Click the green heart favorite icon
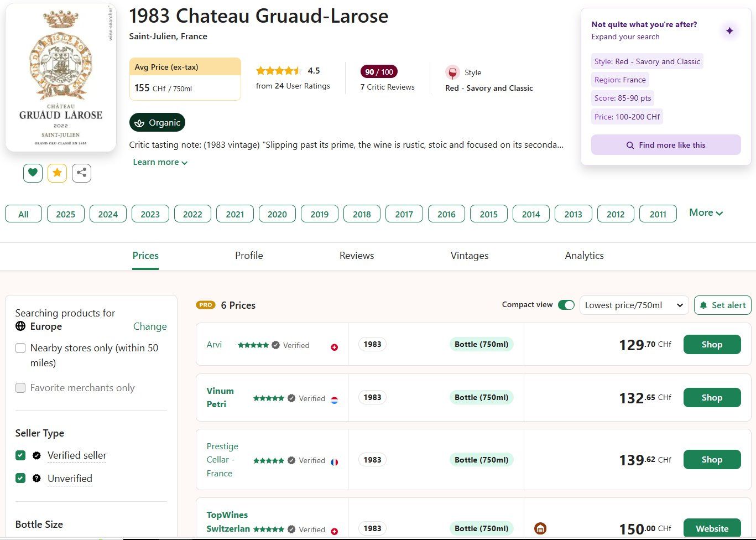Screen dimensions: 756x540 pos(33,173)
